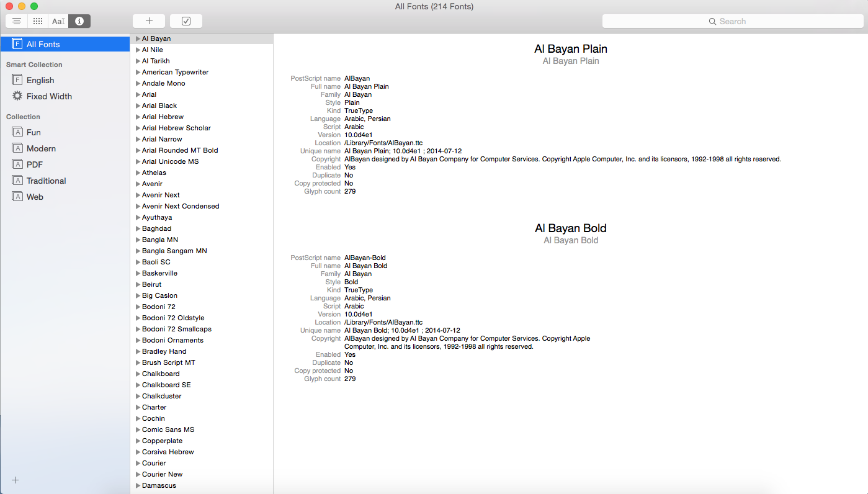Expand the Al Nile font family
Screen dimensions: 868x494
(138, 50)
